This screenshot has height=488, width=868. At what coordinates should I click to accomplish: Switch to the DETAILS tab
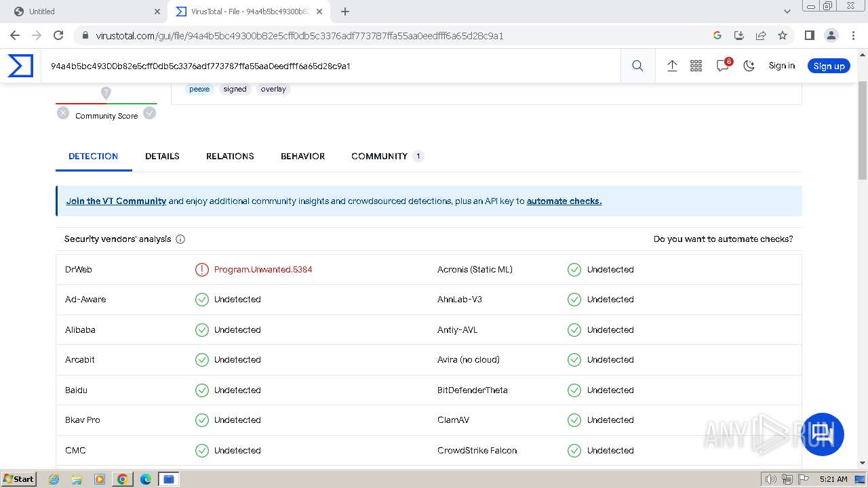(x=162, y=156)
